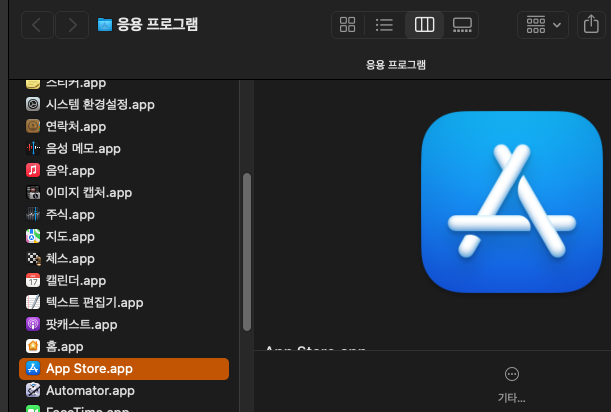The width and height of the screenshot is (611, 412).
Task: Select the text 홈.app
Action: (x=65, y=347)
